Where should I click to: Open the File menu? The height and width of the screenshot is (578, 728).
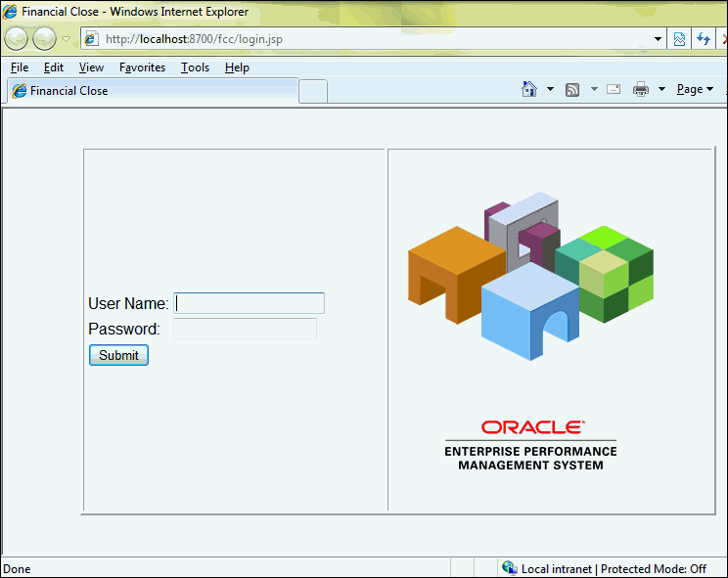[20, 67]
